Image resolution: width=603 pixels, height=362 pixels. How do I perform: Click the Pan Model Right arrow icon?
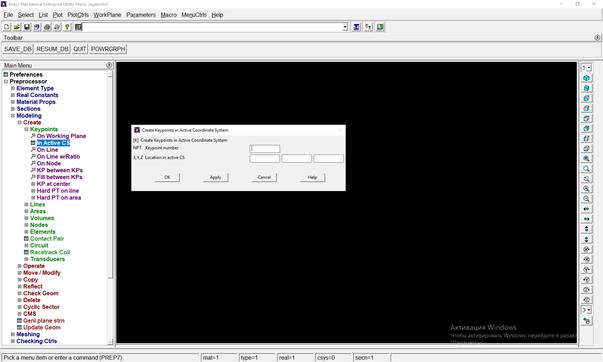tap(586, 219)
